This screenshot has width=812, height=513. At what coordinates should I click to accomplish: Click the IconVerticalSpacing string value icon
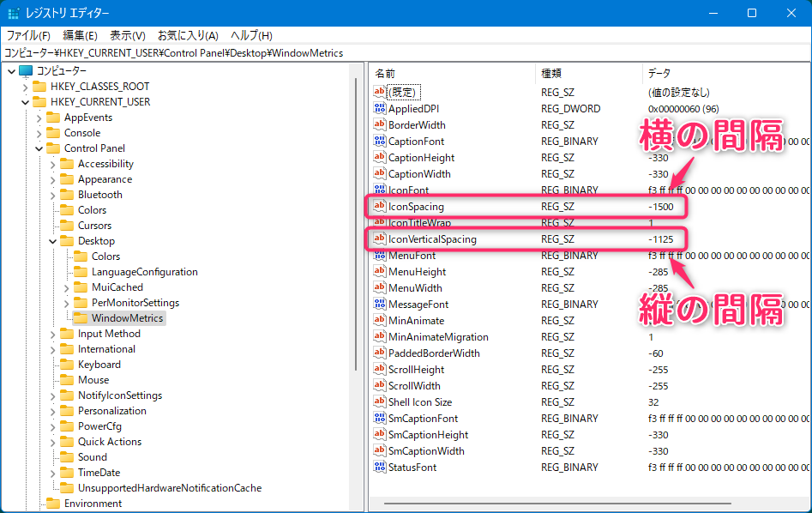pos(381,238)
